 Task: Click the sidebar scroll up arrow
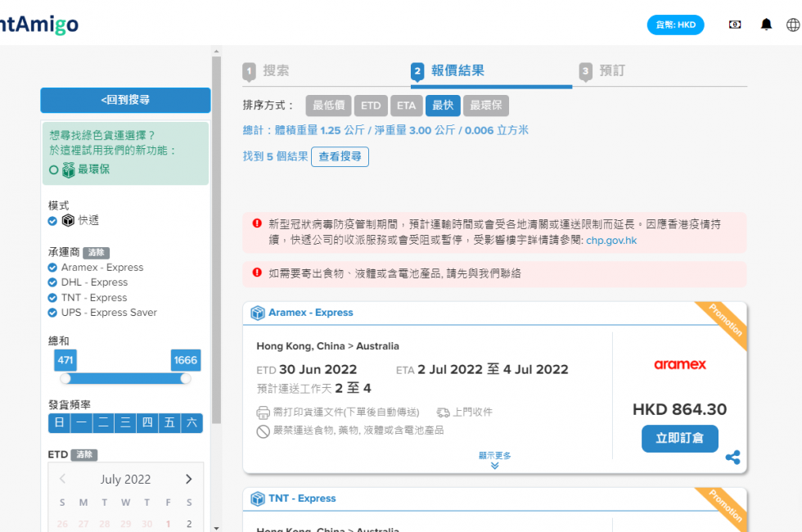pyautogui.click(x=216, y=51)
